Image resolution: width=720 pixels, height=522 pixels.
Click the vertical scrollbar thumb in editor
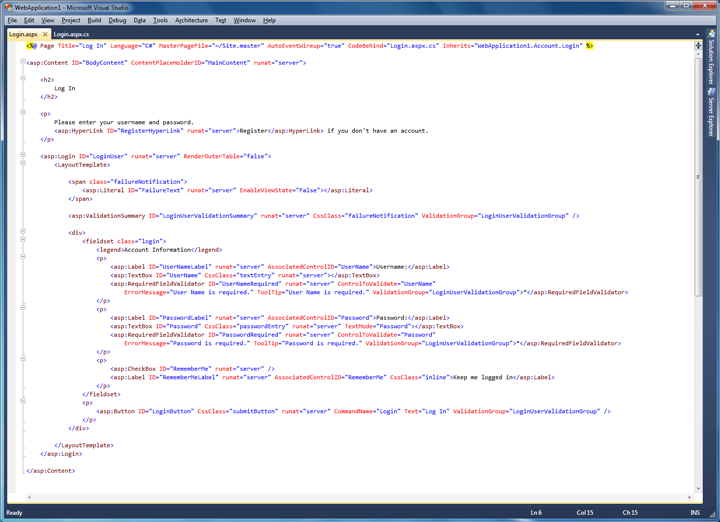(698, 177)
